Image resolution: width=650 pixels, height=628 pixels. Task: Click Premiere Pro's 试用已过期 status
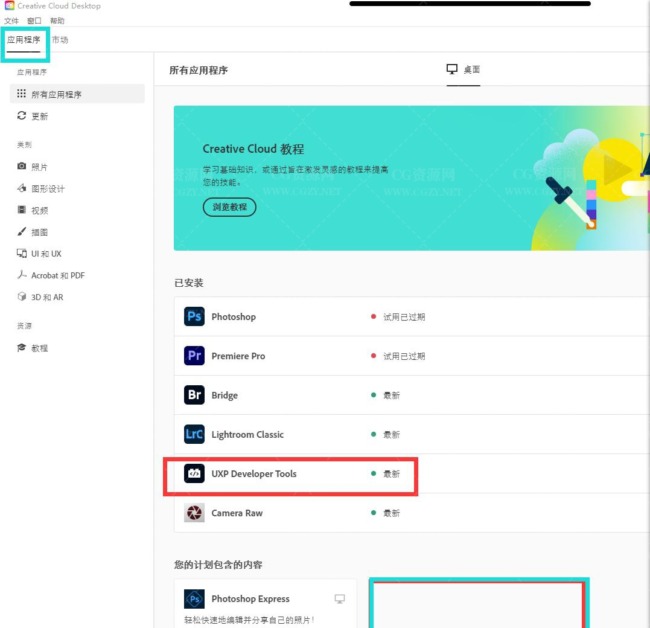[404, 356]
